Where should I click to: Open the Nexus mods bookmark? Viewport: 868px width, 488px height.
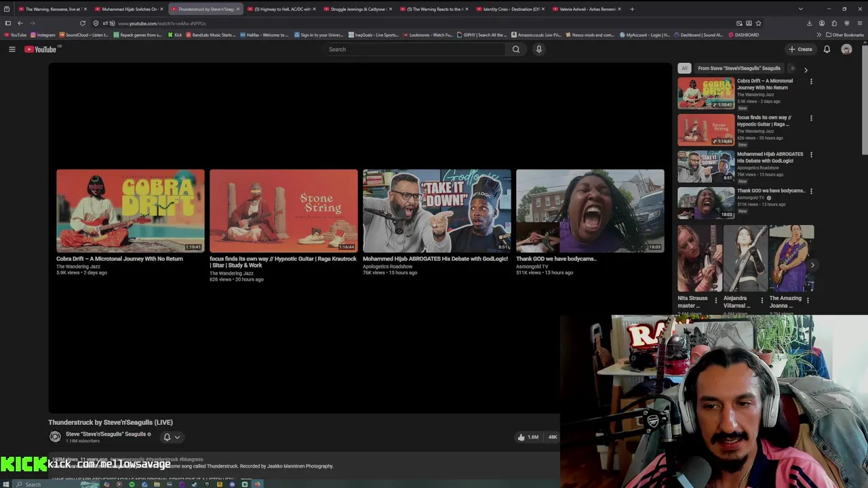[x=590, y=35]
